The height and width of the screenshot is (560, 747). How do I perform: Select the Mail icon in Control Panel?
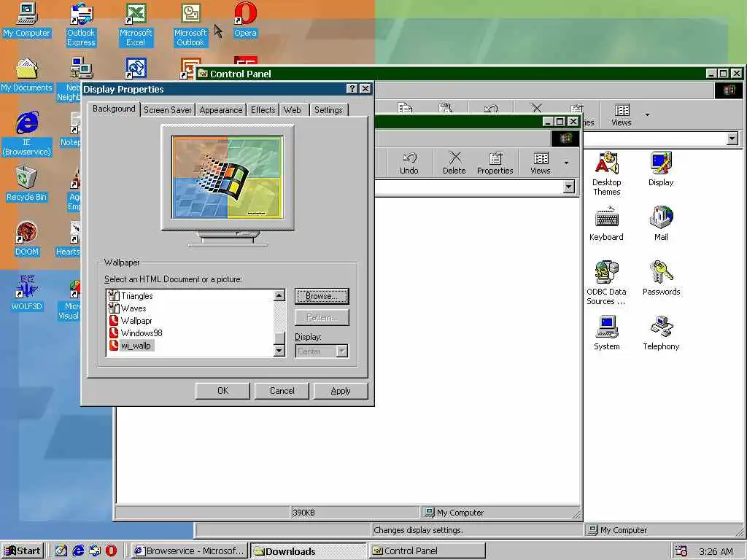pos(661,224)
